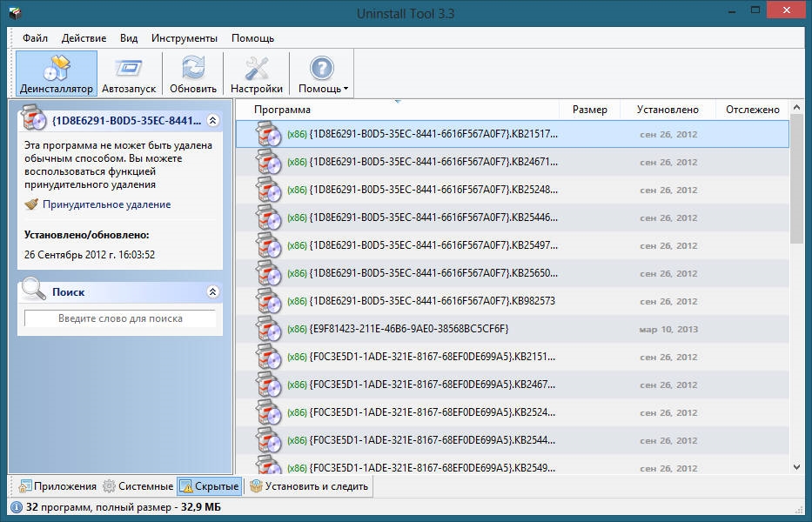
Task: Click the Помощь question mark icon
Action: pyautogui.click(x=322, y=68)
